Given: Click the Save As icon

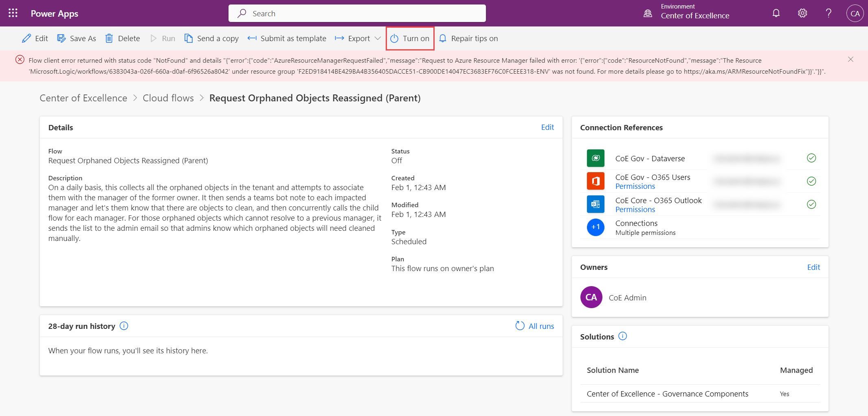Looking at the screenshot, I should pyautogui.click(x=62, y=38).
